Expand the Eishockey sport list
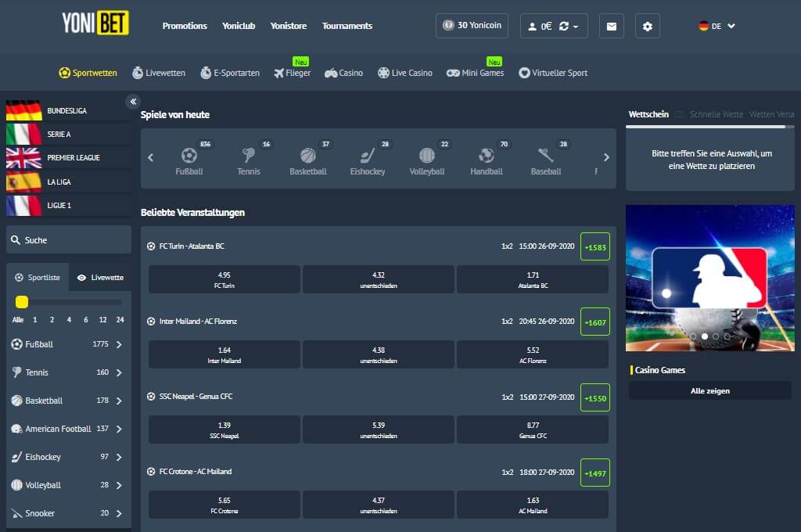801x532 pixels. point(119,457)
